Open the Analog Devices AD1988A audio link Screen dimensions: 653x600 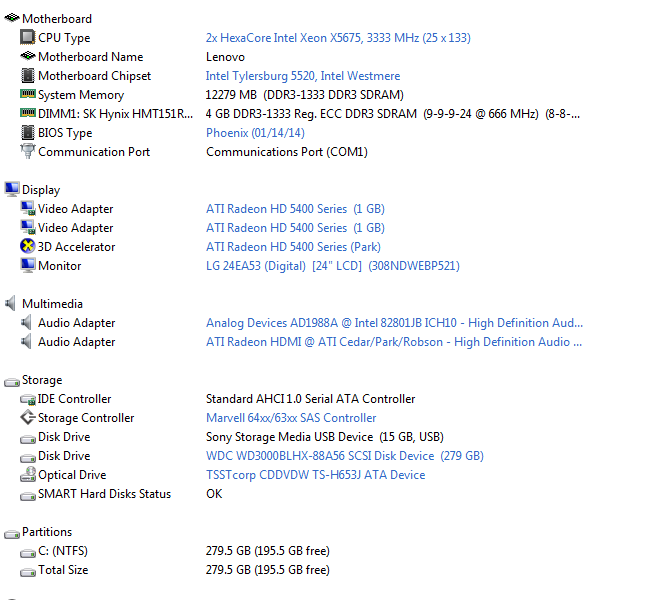tap(394, 323)
